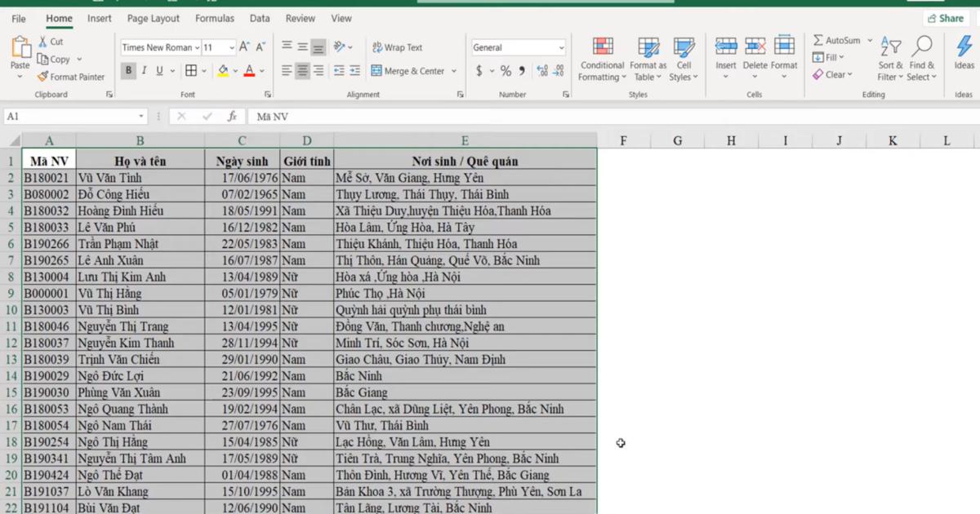Open the File menu
The image size is (980, 514).
(18, 18)
